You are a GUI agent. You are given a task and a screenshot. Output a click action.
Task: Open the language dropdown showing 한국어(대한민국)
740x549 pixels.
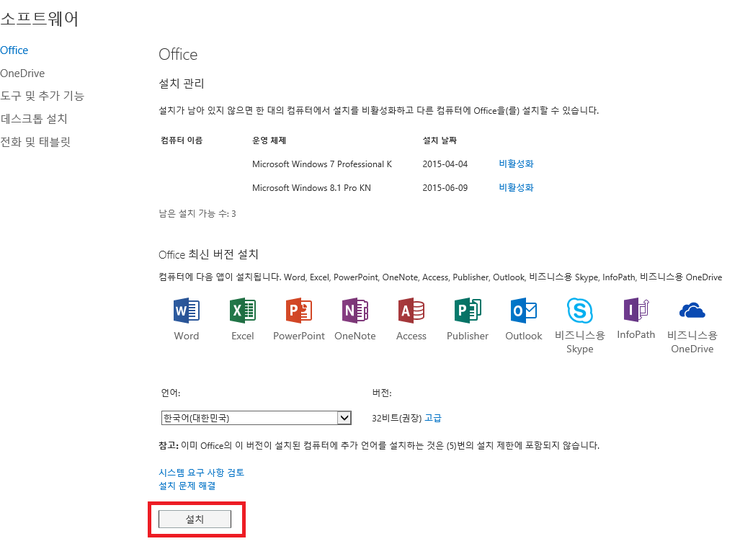point(256,418)
